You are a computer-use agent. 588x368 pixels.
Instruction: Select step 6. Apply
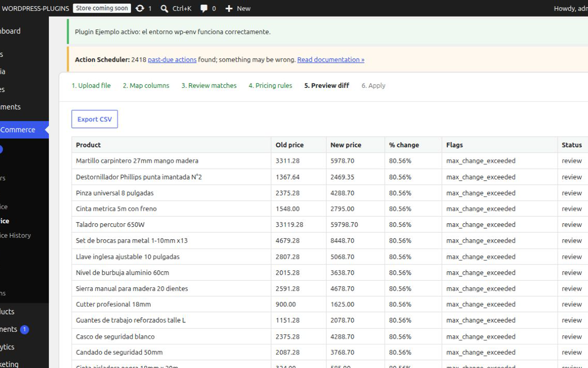click(x=373, y=85)
